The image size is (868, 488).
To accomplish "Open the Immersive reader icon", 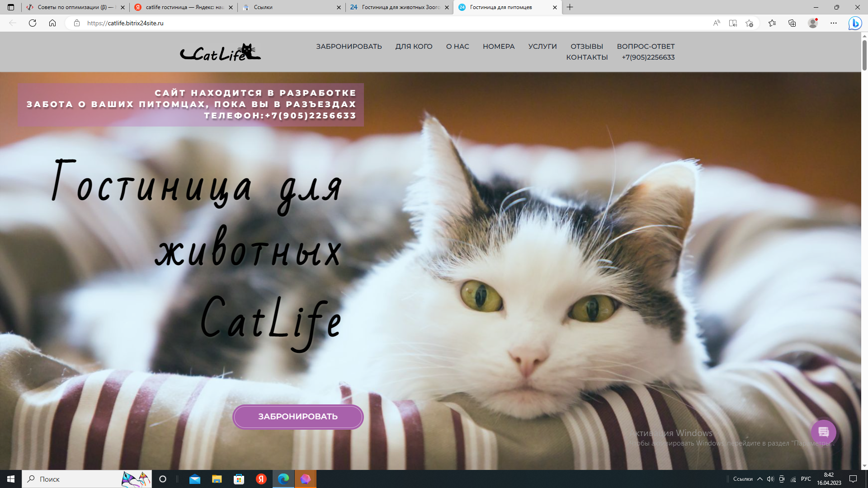I will click(x=733, y=23).
